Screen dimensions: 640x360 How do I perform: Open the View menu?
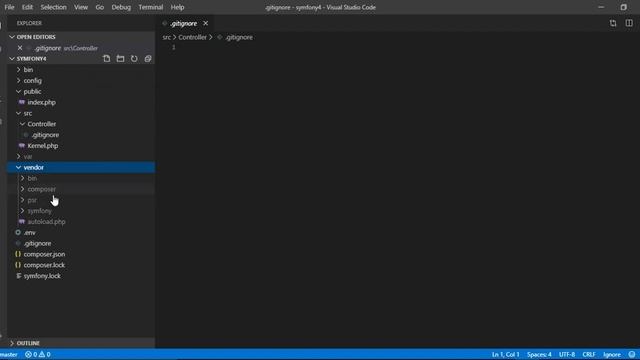[81, 7]
